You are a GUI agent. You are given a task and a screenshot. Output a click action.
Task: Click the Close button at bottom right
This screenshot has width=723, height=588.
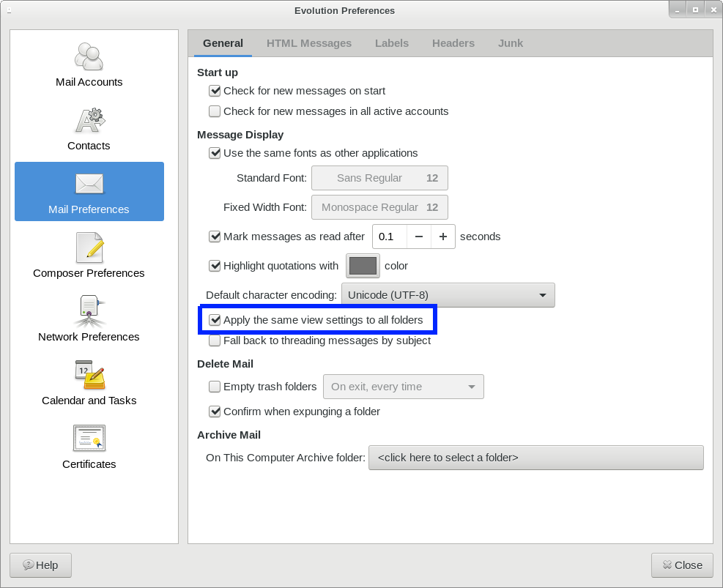point(682,565)
